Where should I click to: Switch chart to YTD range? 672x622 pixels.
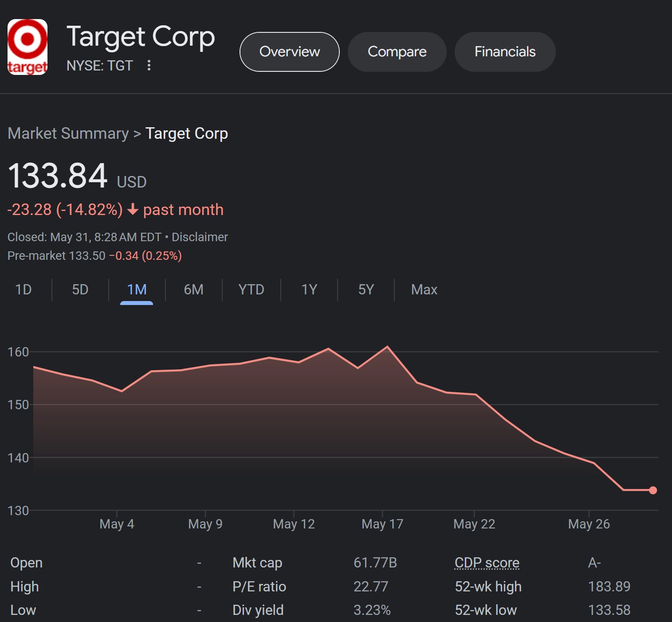click(251, 289)
